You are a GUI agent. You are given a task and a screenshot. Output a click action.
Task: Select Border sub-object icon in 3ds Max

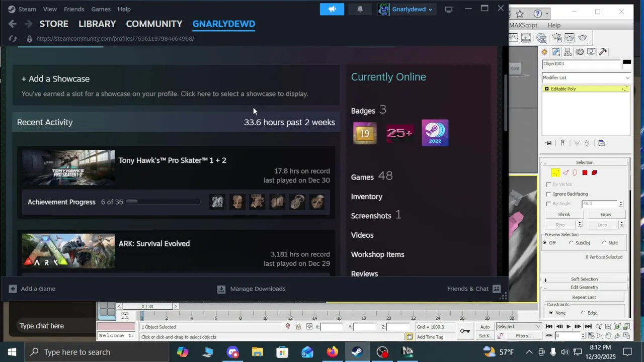click(x=575, y=172)
